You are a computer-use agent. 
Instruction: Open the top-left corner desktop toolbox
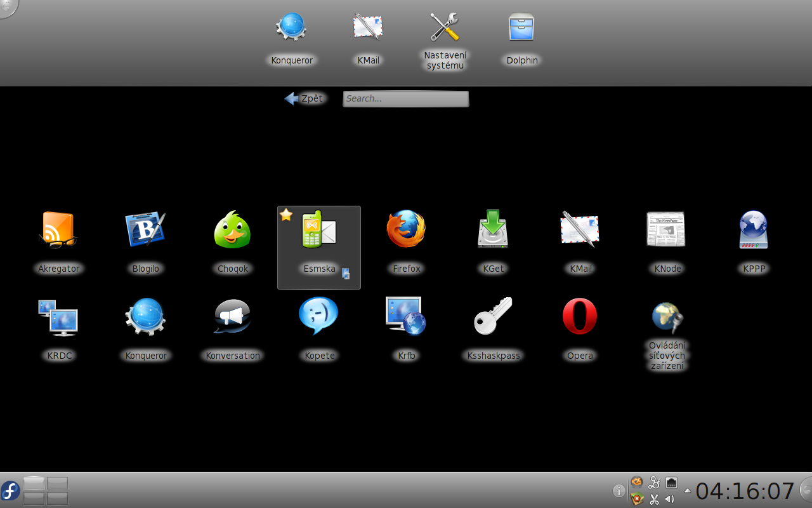(x=8, y=6)
